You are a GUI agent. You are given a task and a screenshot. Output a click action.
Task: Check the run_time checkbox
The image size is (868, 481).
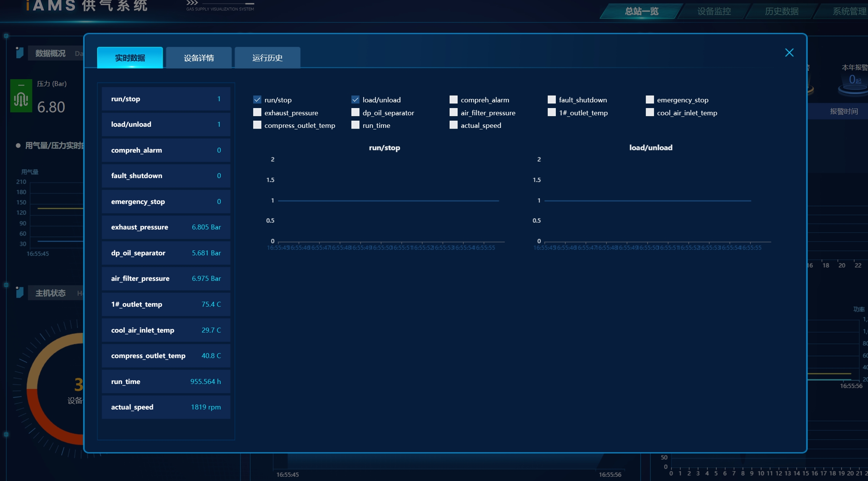(x=355, y=125)
